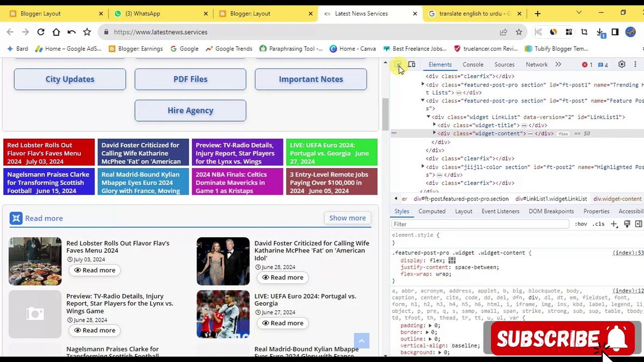This screenshot has width=644, height=362.
Task: Click the blue issues count indicator
Action: (x=603, y=65)
